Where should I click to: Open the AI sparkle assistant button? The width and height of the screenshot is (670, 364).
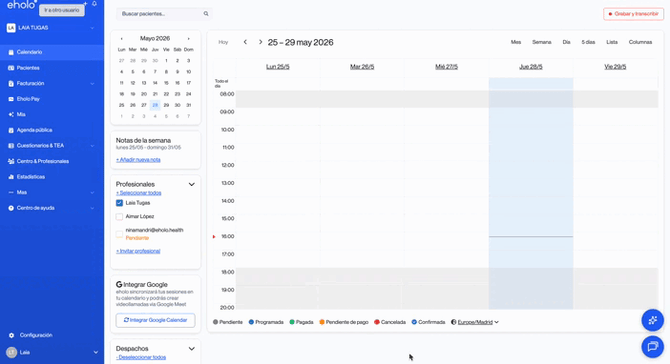(652, 320)
